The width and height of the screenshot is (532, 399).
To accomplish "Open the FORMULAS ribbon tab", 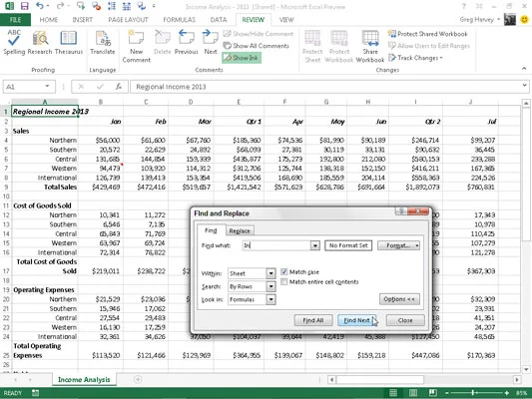I will point(179,20).
